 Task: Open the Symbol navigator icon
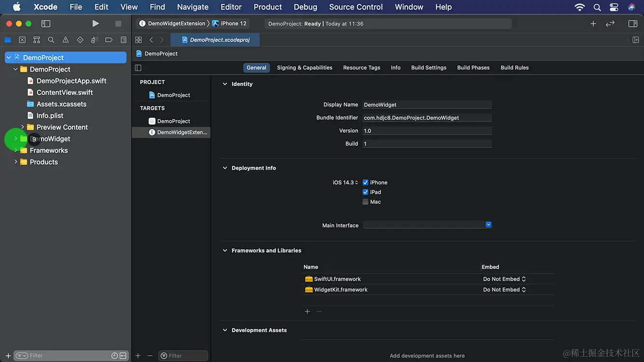pyautogui.click(x=37, y=40)
